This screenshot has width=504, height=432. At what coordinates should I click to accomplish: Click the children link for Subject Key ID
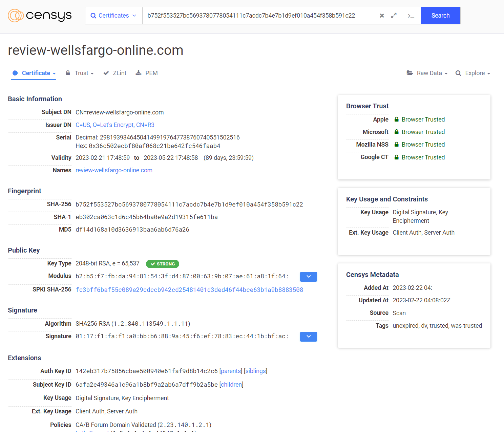coord(231,385)
